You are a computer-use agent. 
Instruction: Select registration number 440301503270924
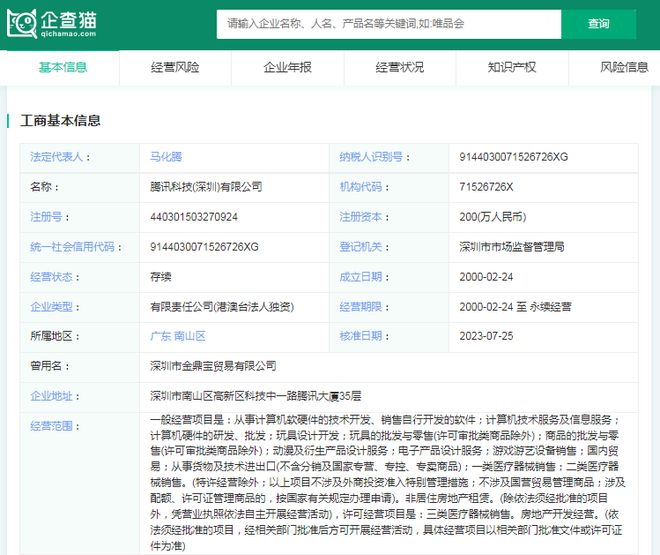(194, 217)
